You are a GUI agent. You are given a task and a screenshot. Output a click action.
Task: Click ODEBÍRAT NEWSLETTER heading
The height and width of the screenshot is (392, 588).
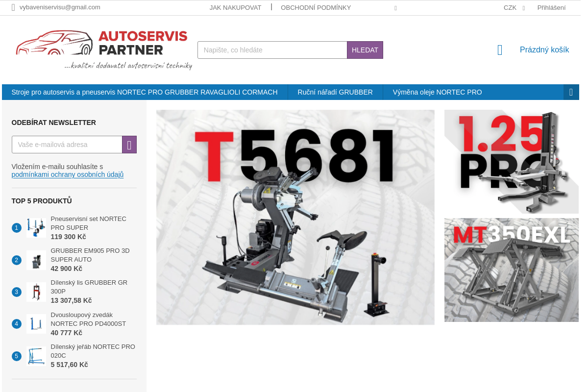[x=54, y=122]
